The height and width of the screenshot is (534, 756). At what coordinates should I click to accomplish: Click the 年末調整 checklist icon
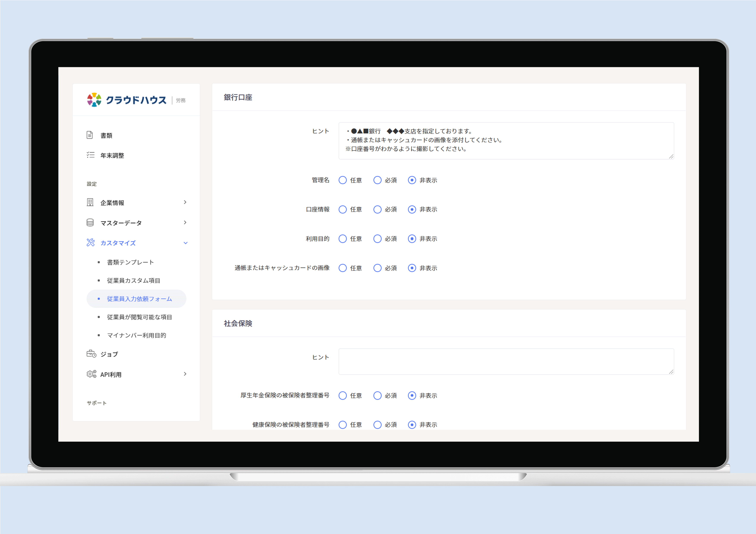pyautogui.click(x=90, y=155)
